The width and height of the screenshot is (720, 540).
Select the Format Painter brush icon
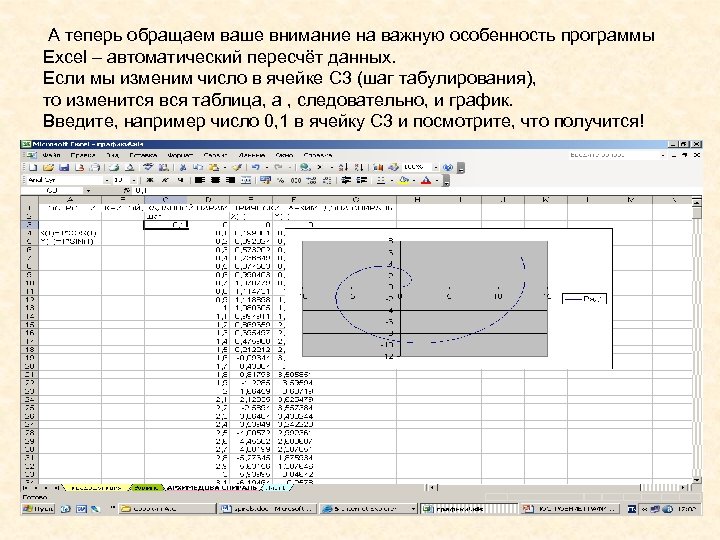(x=237, y=167)
